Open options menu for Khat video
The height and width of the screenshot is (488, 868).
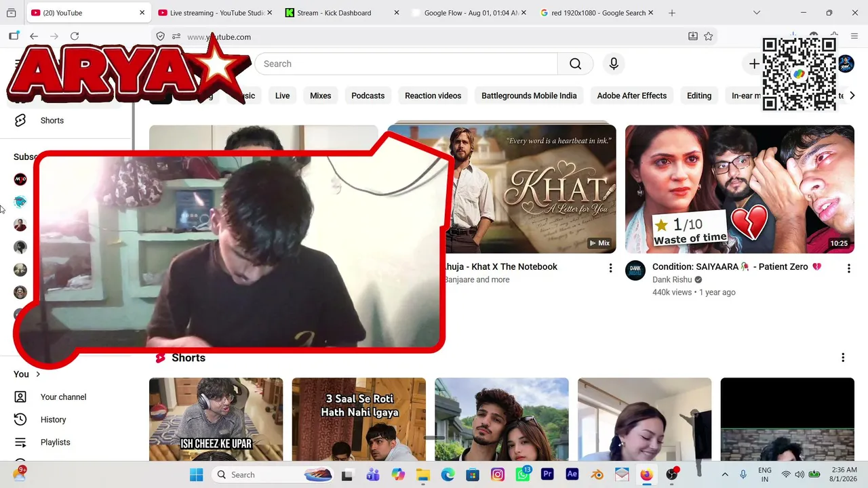coord(610,268)
